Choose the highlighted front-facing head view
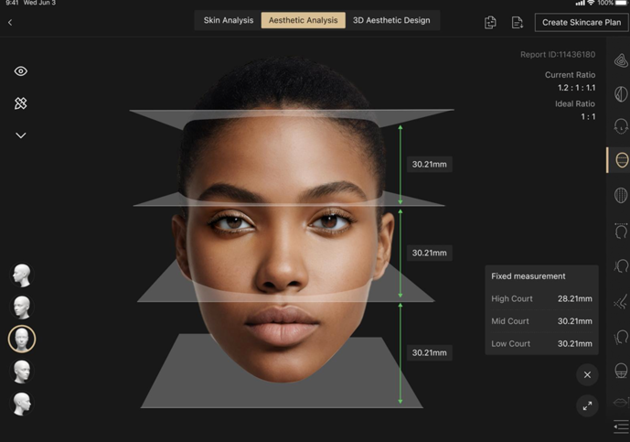 click(x=21, y=339)
